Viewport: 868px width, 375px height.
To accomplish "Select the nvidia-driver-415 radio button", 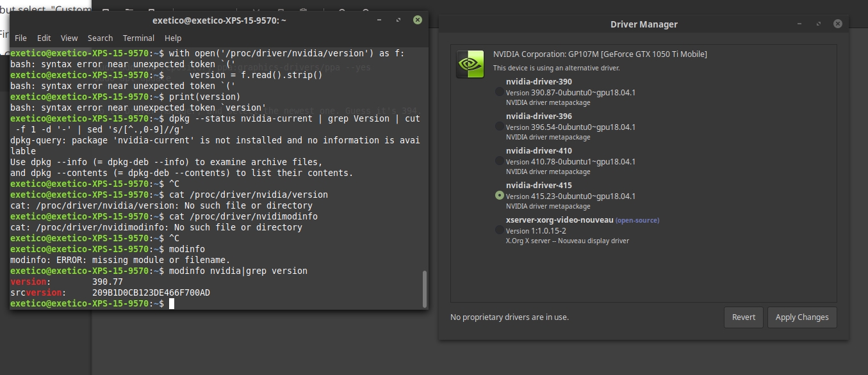I will pos(500,196).
